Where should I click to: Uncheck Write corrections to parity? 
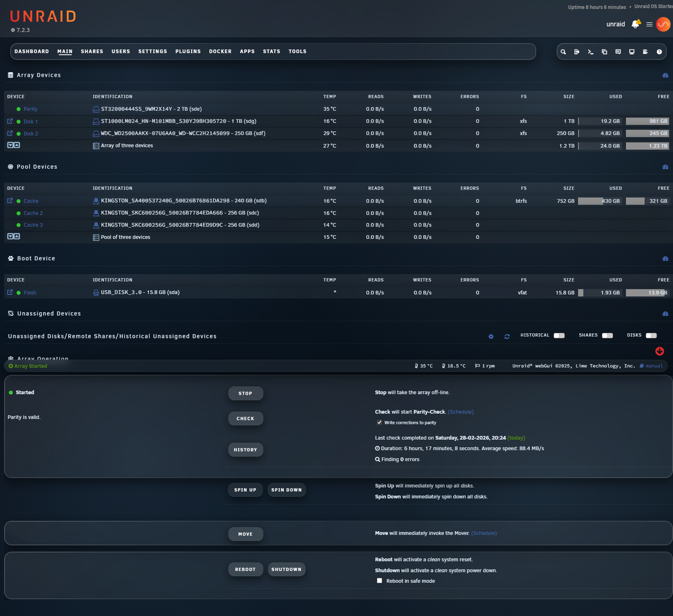[380, 423]
